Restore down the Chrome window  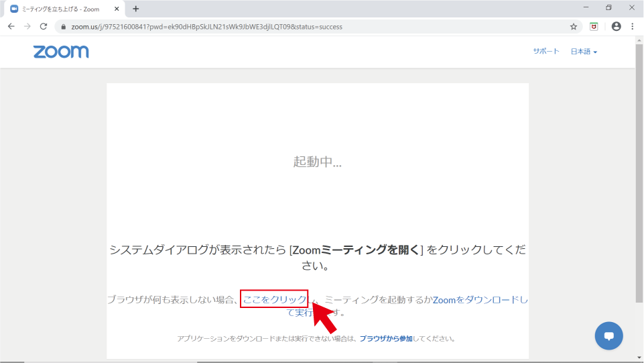coord(608,8)
